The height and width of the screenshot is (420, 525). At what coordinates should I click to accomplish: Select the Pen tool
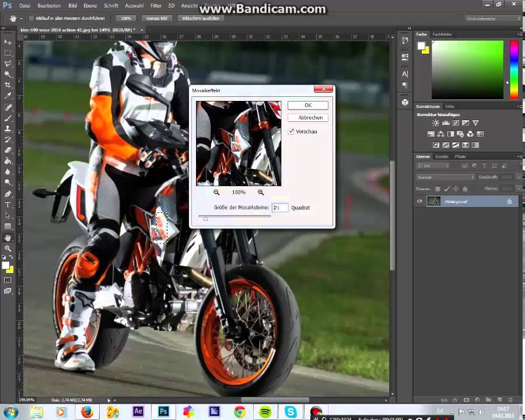pos(8,194)
